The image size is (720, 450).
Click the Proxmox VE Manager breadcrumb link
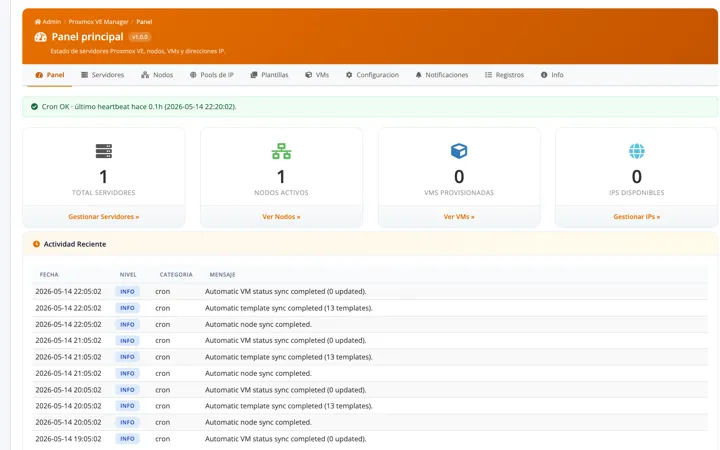[x=99, y=22]
